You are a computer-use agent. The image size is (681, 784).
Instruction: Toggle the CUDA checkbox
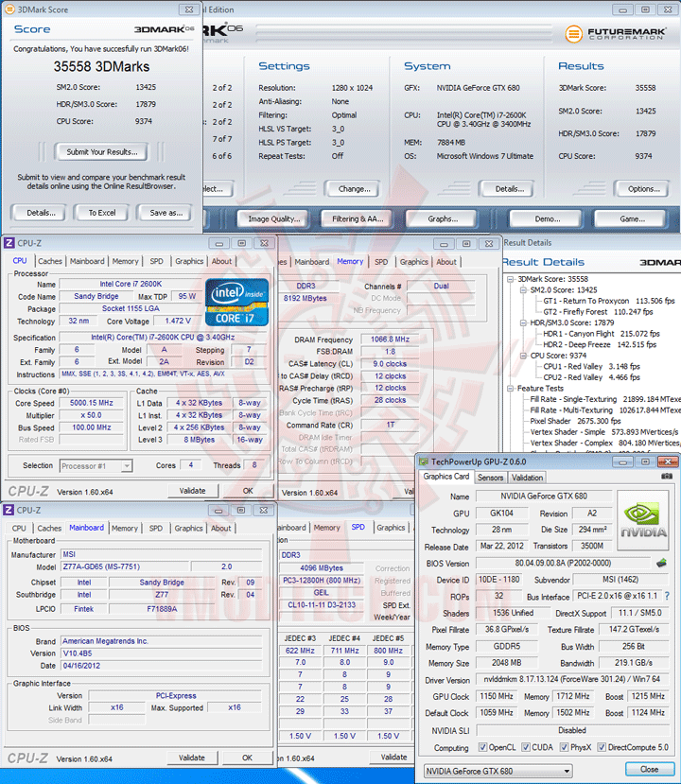click(526, 747)
